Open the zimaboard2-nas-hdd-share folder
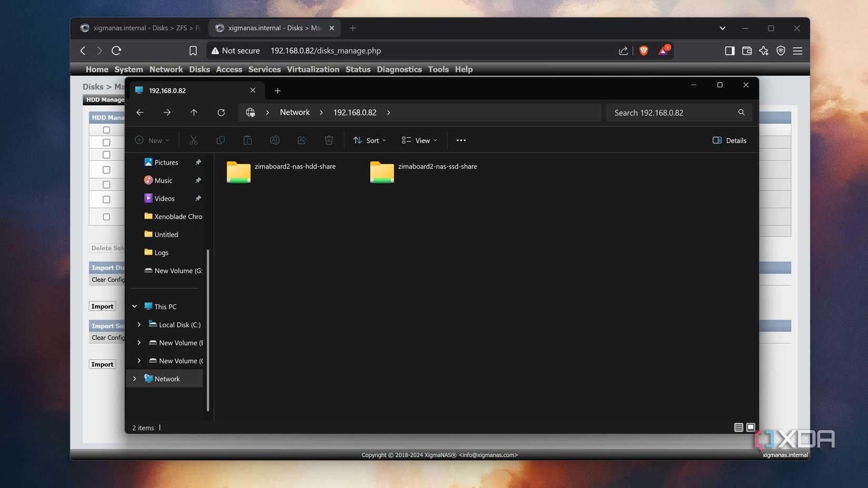This screenshot has height=488, width=868. click(281, 171)
